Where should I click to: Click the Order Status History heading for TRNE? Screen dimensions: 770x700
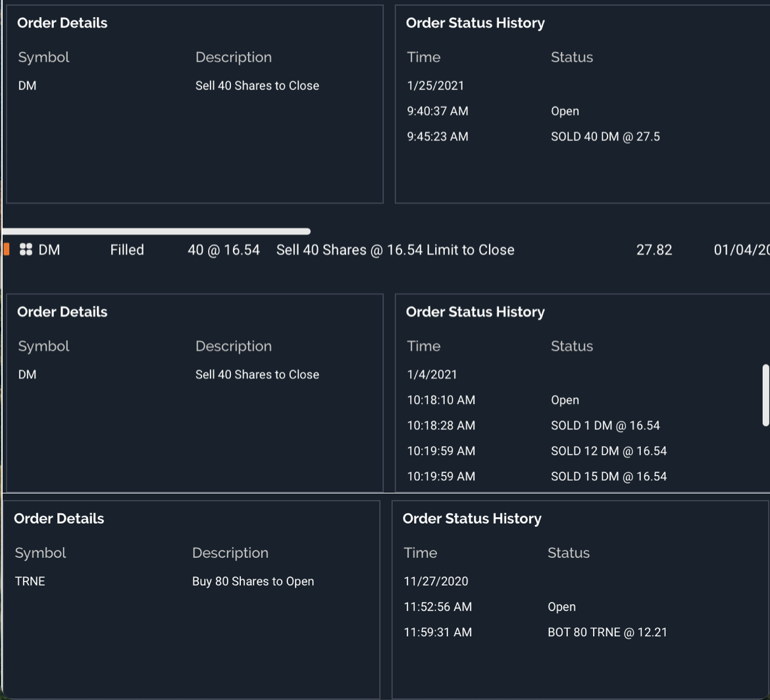(472, 519)
